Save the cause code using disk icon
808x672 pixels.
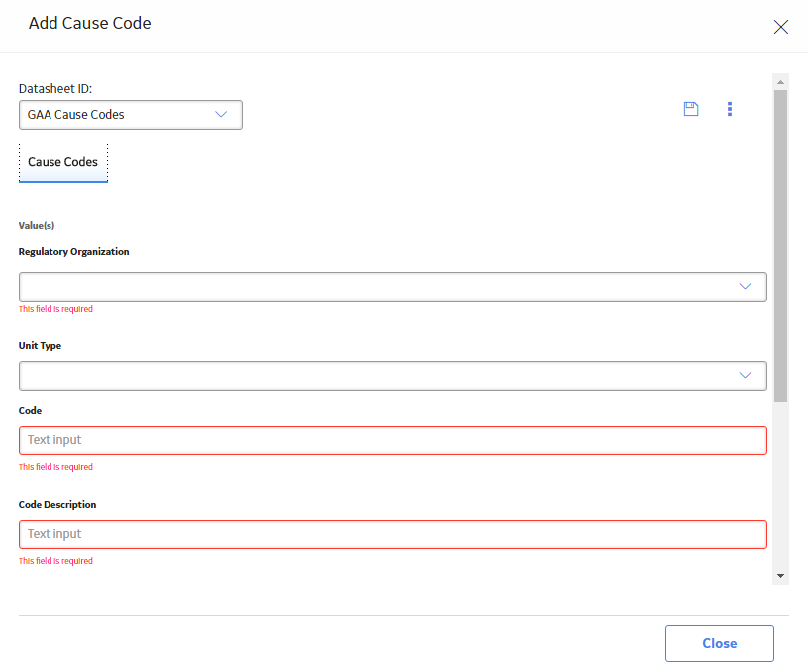691,109
